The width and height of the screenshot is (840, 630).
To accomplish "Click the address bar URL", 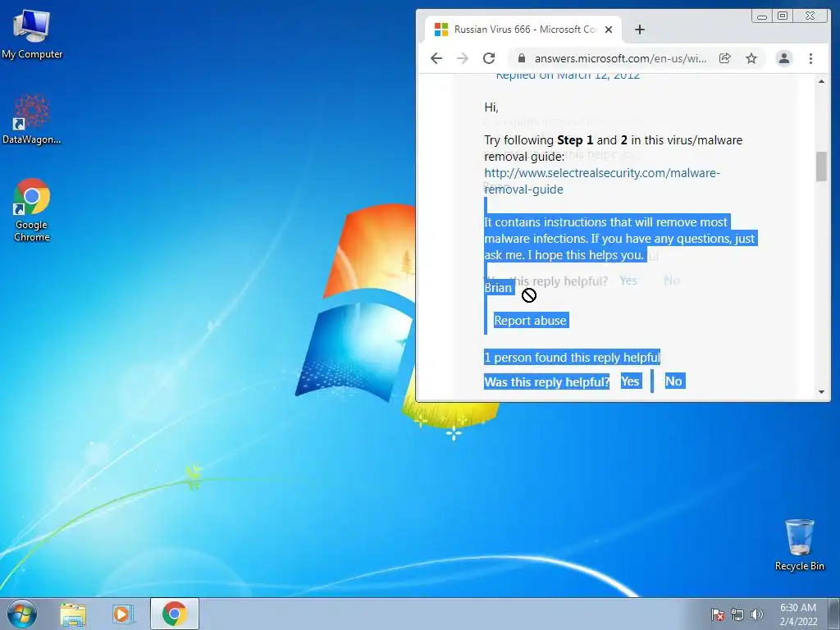I will click(x=620, y=58).
